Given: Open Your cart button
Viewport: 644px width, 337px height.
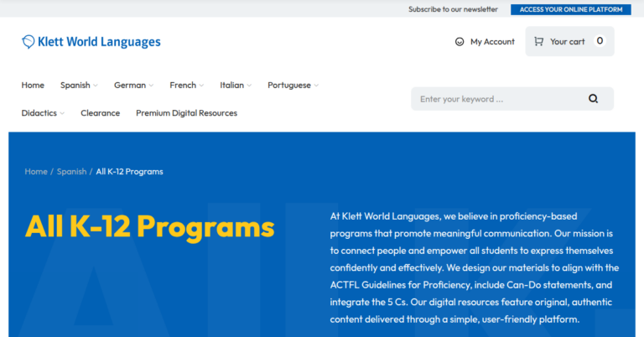Looking at the screenshot, I should (x=569, y=41).
